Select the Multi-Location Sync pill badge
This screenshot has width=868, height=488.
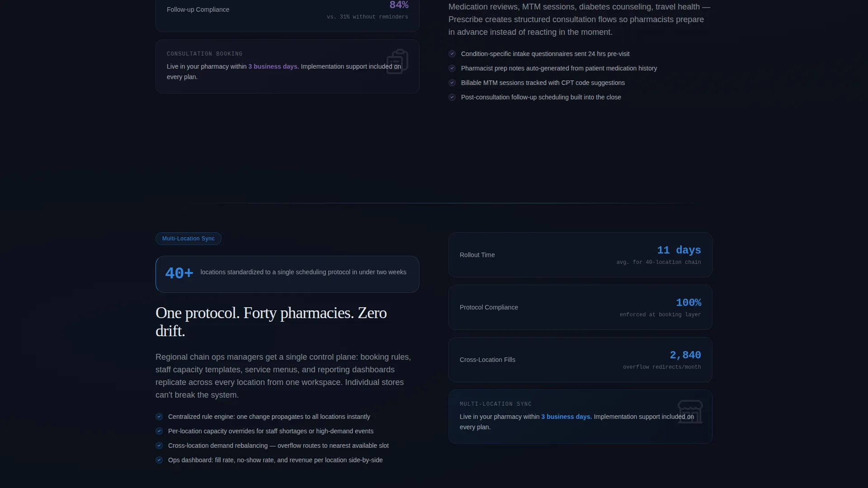click(x=189, y=239)
